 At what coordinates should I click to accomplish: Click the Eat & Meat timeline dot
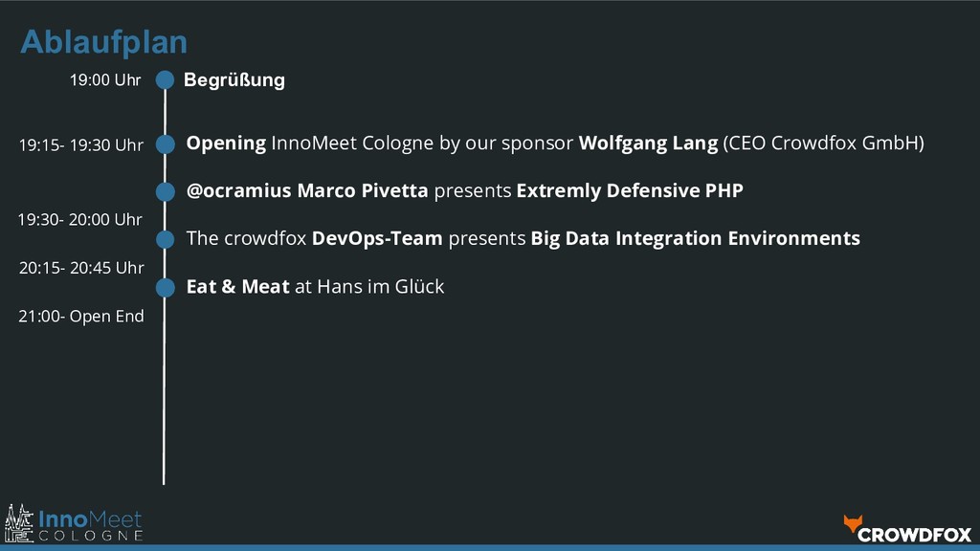click(x=166, y=286)
